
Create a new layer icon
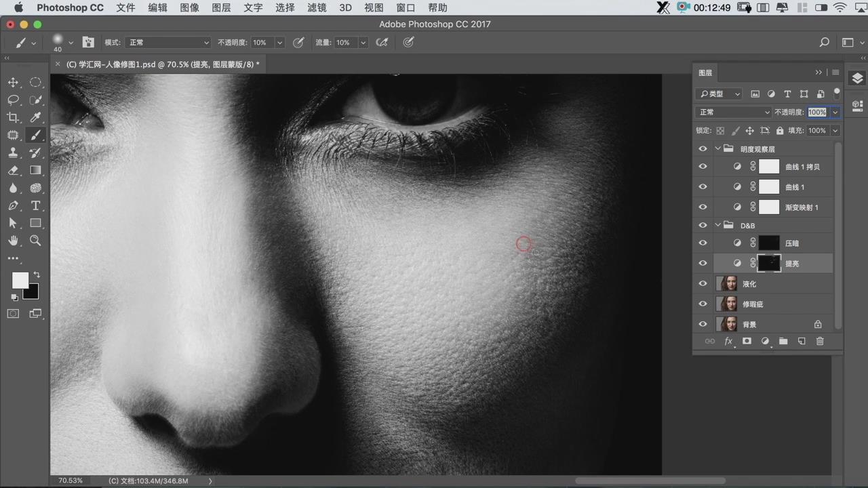point(802,341)
